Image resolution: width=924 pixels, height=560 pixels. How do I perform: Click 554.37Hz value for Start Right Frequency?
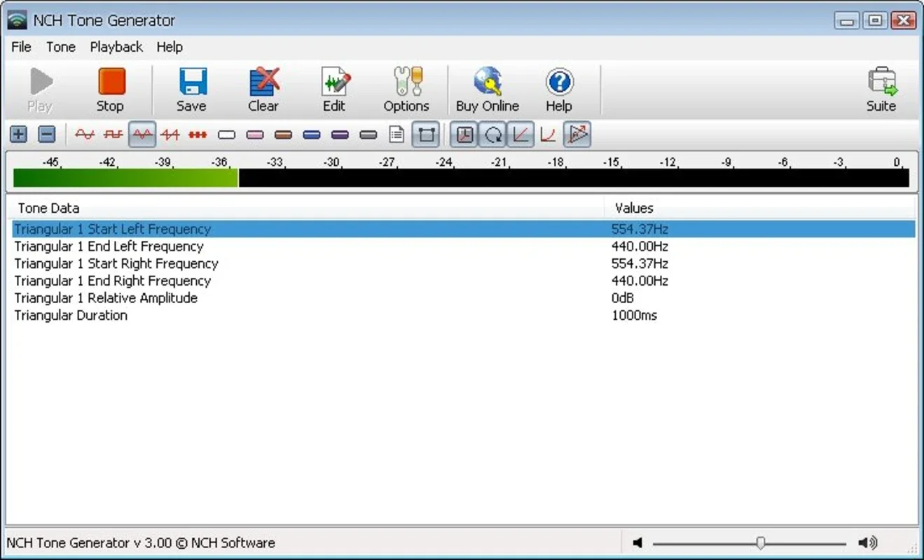[640, 263]
